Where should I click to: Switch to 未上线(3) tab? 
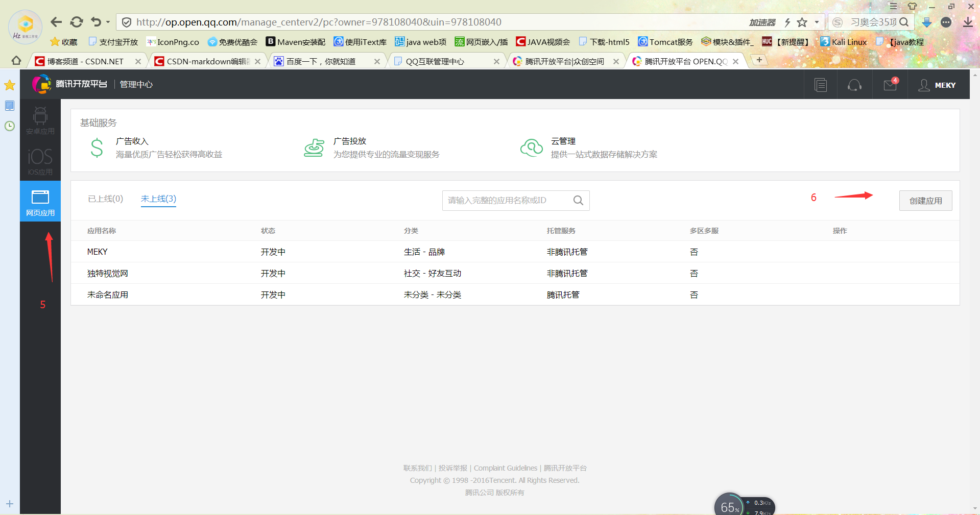tap(158, 199)
